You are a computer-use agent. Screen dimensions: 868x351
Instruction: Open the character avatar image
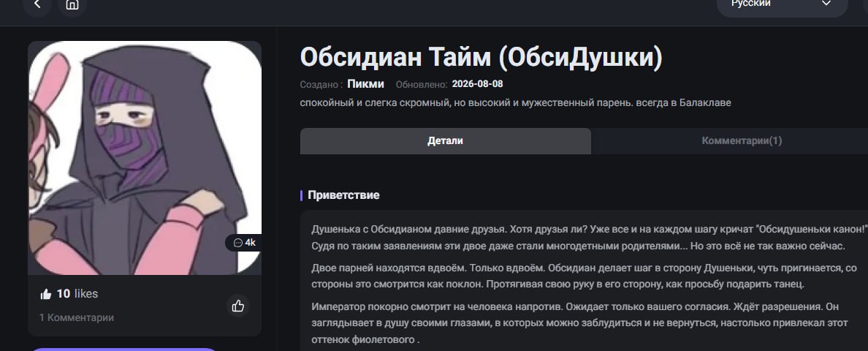(x=145, y=158)
